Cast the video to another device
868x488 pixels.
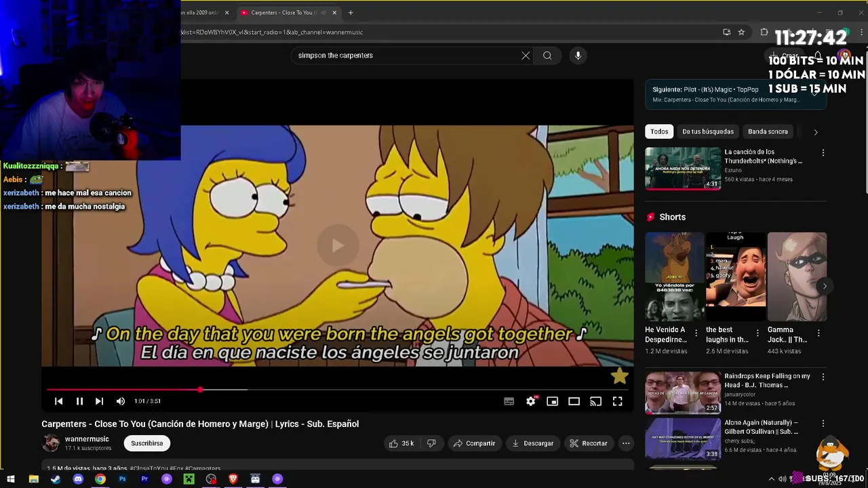[596, 401]
